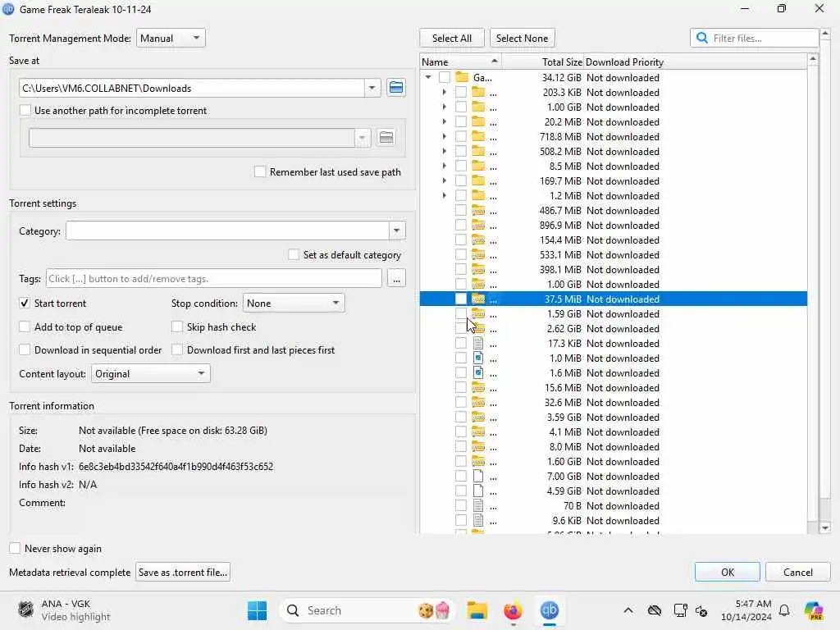
Task: Check Never show again
Action: [x=15, y=549]
